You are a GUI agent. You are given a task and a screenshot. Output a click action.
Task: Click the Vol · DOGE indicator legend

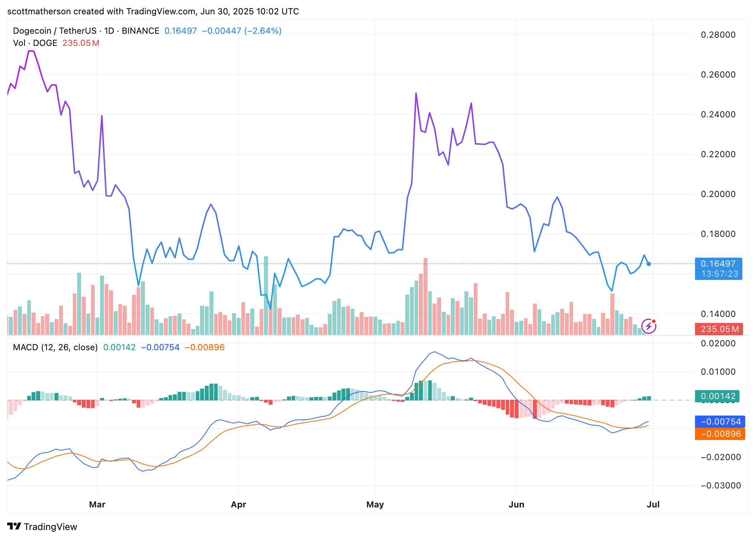point(35,43)
